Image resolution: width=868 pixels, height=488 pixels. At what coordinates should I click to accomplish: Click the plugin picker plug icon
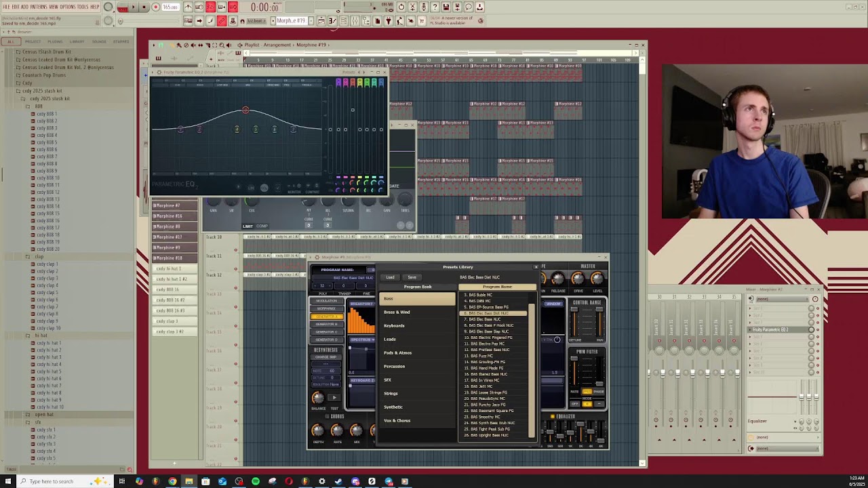389,21
